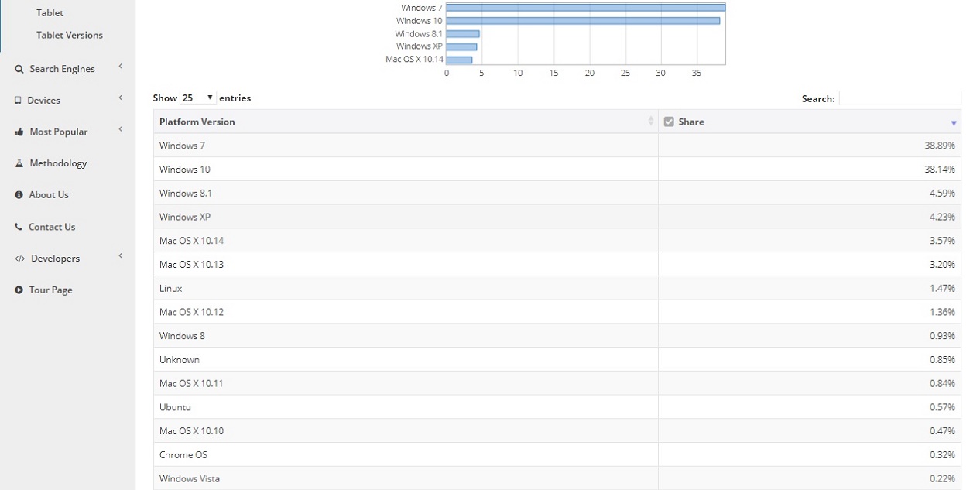Click the Windows 8.1 bar in chart
The image size is (980, 490).
(463, 34)
